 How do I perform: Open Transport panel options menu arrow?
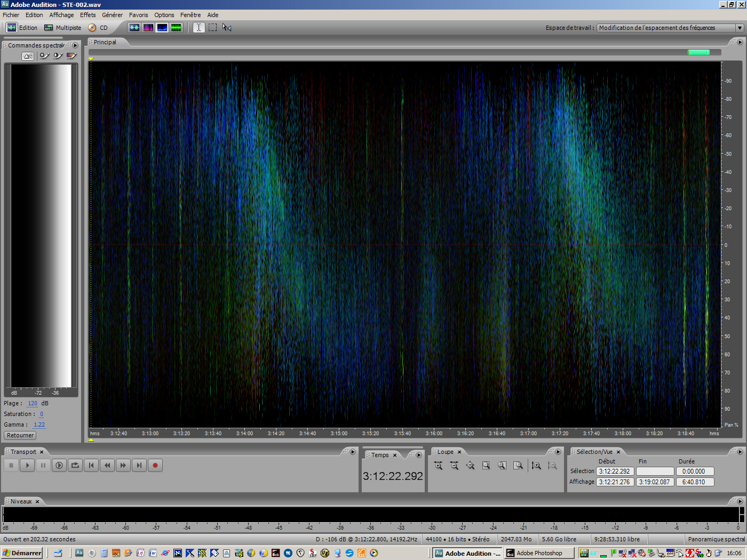tap(352, 452)
